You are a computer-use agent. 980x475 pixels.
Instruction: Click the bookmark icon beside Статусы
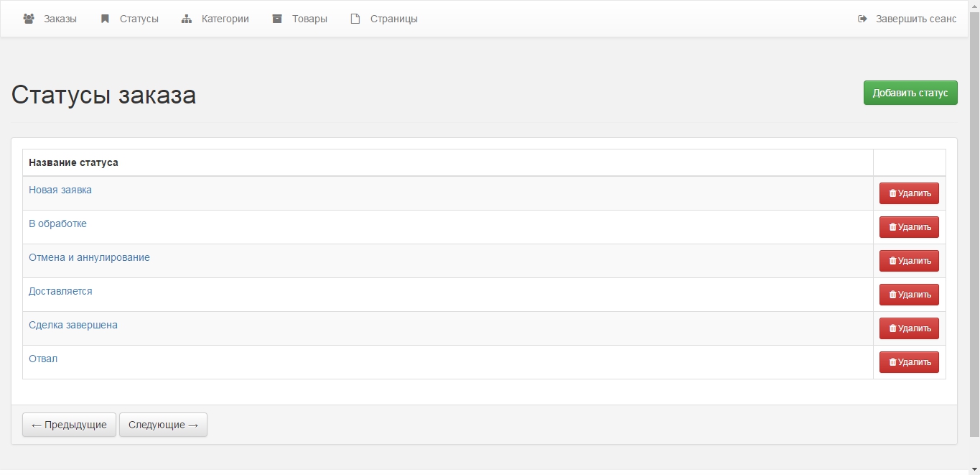(x=105, y=19)
